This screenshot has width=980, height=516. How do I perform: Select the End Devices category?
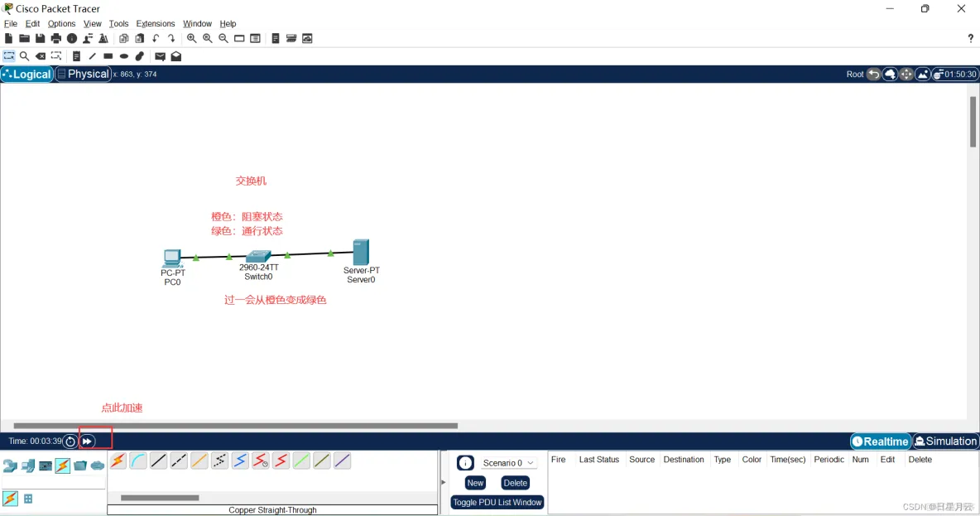click(x=27, y=466)
